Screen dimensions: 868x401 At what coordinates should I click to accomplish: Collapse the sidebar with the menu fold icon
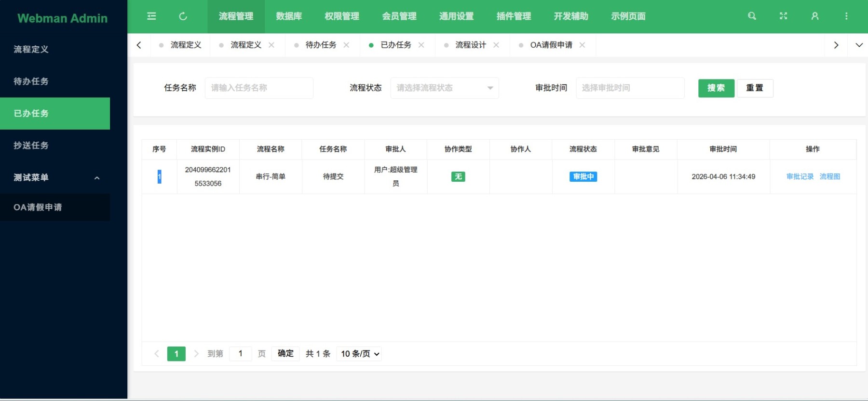click(x=151, y=16)
